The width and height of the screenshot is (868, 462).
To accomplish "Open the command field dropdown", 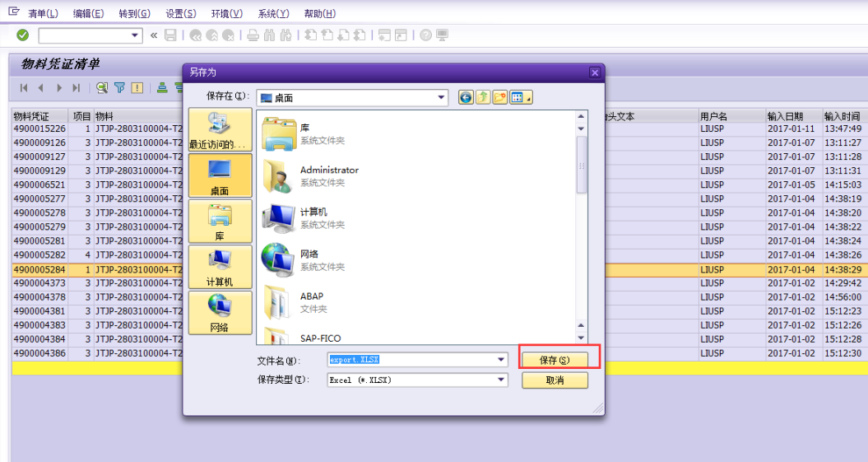I will [134, 35].
